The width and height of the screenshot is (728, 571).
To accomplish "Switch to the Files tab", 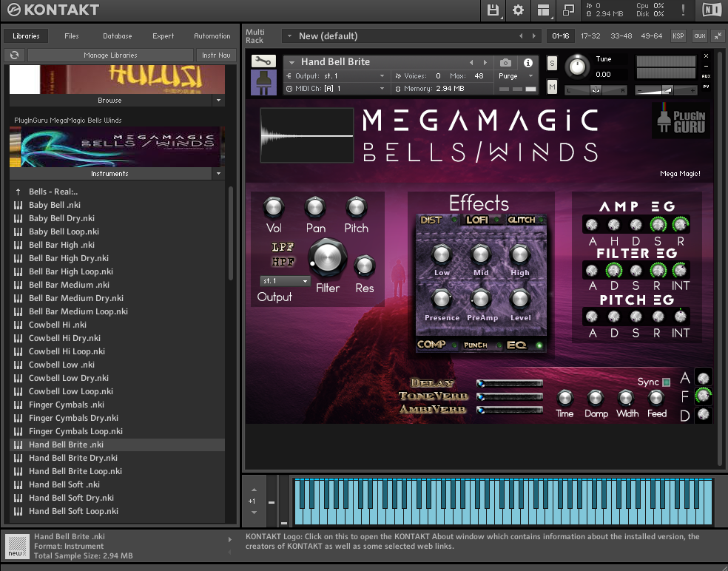I will tap(72, 36).
